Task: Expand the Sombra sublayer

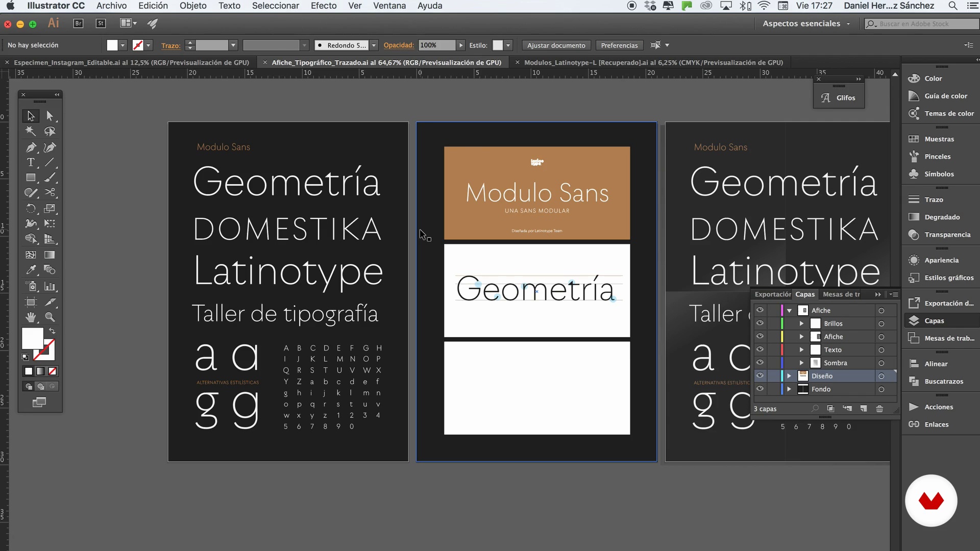Action: click(x=801, y=363)
